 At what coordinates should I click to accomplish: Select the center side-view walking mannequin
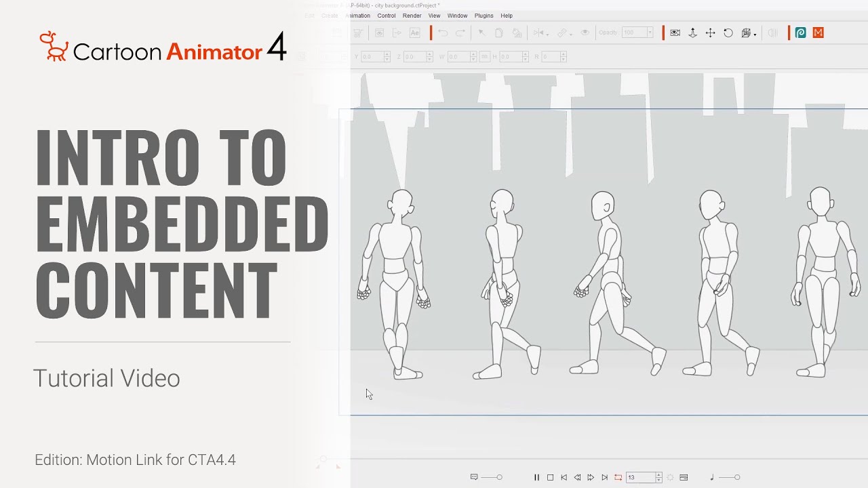coord(618,283)
